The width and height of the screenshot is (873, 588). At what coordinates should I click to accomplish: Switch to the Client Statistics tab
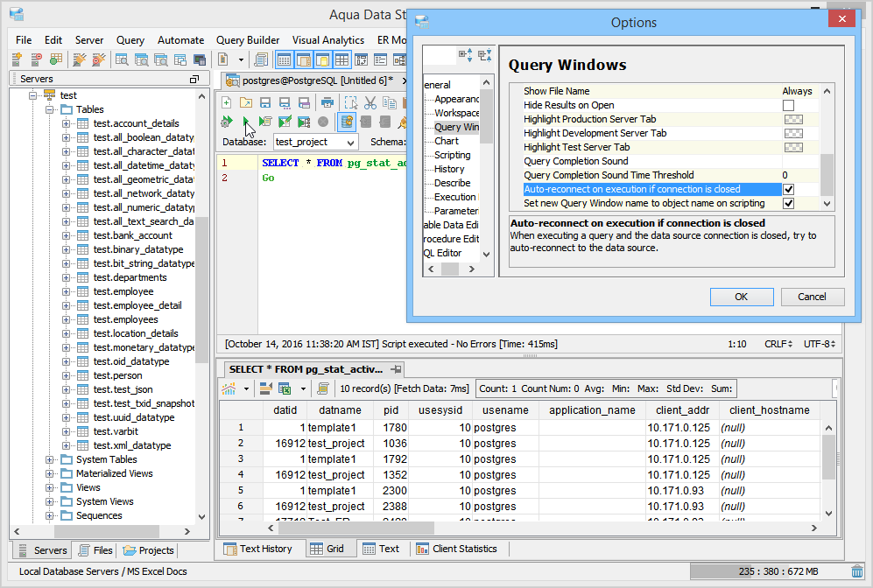pos(456,549)
